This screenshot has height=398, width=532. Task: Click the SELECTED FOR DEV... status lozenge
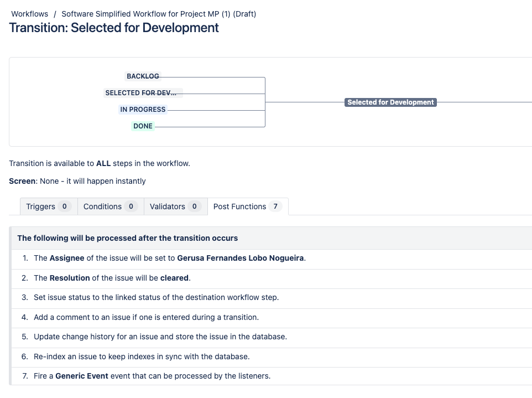coord(143,92)
